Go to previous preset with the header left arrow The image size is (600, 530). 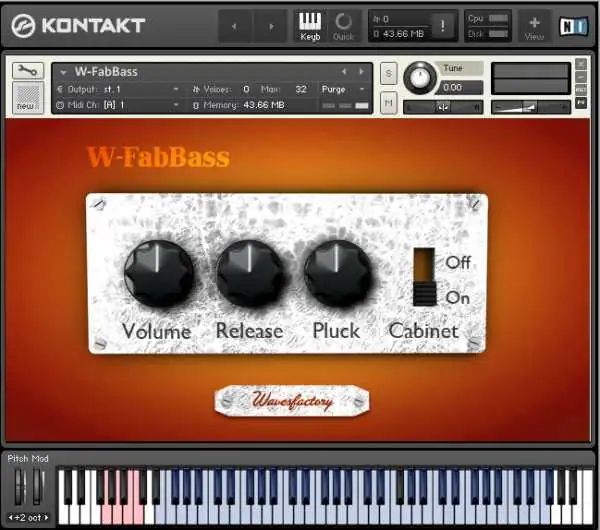coord(234,26)
